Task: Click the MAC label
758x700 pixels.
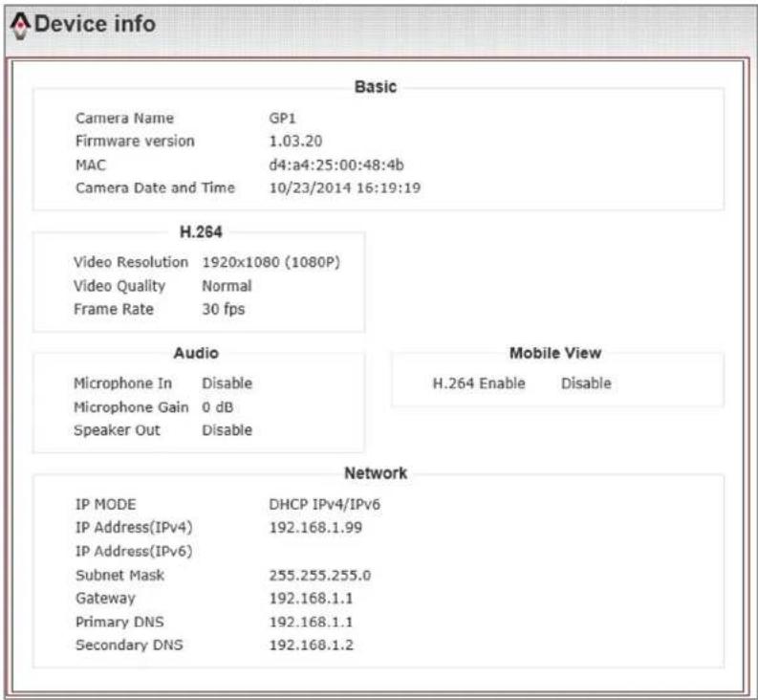Action: (91, 165)
